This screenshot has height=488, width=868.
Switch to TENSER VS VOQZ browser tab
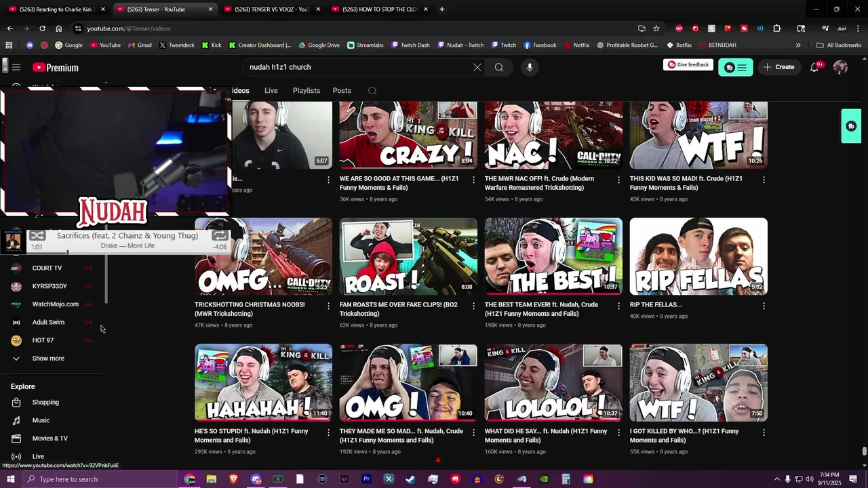pos(271,9)
